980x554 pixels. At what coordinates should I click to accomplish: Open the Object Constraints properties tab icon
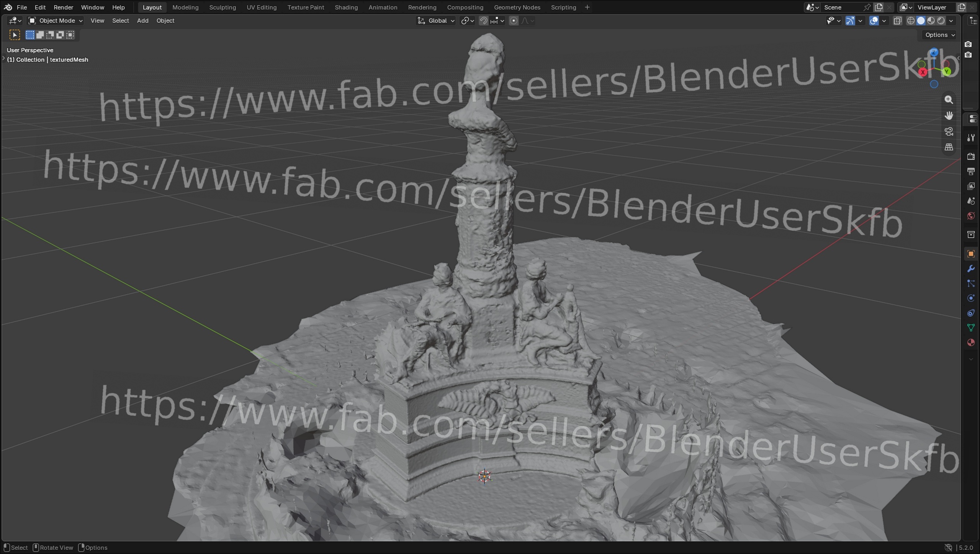click(970, 313)
